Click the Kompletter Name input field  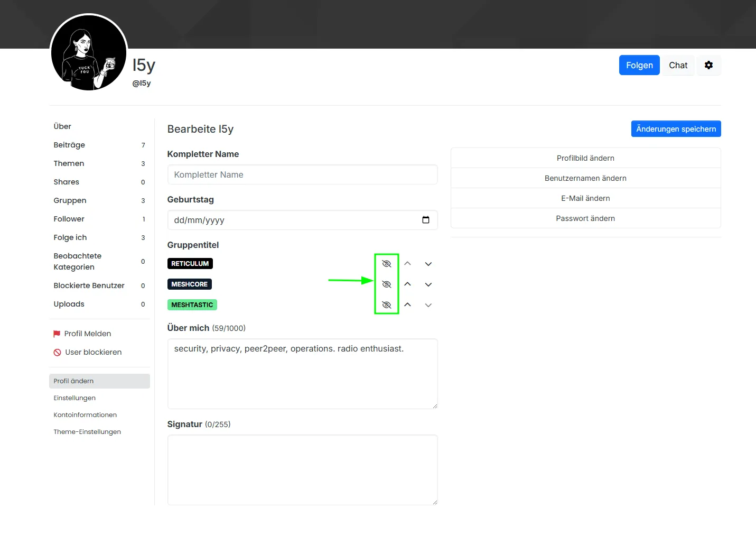click(302, 174)
